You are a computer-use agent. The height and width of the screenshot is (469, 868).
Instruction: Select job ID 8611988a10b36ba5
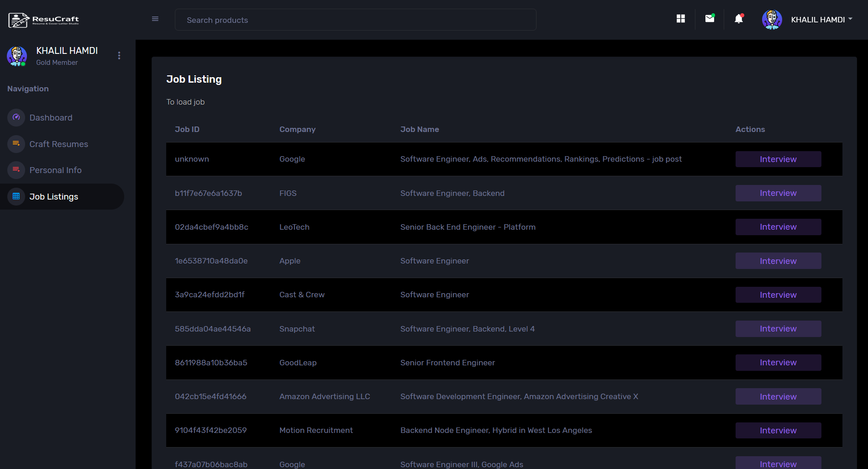pyautogui.click(x=211, y=363)
